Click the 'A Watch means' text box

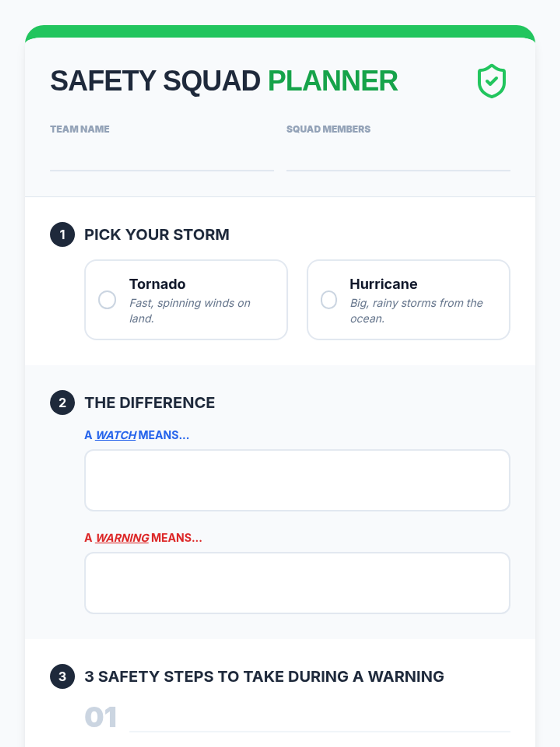coord(297,480)
